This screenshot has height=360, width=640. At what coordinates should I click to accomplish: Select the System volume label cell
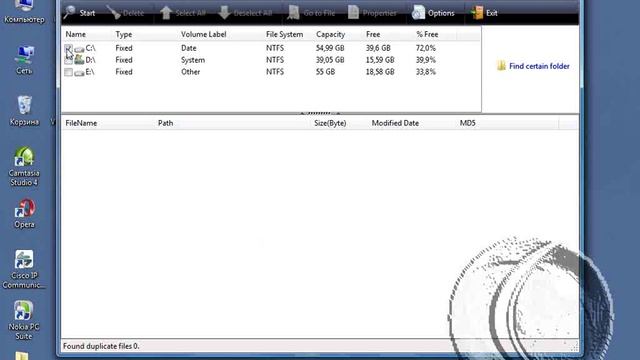click(x=193, y=60)
